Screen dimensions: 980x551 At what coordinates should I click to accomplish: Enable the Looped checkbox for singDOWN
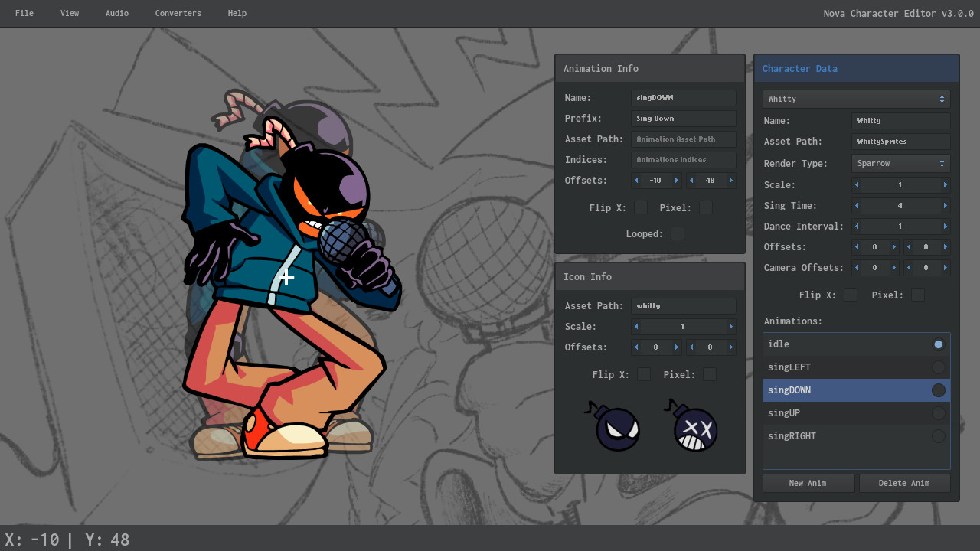(x=677, y=233)
